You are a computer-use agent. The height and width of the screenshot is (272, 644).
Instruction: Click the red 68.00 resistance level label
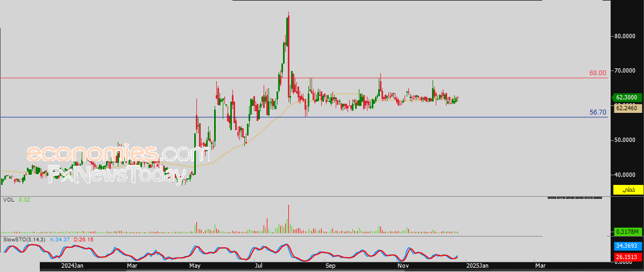point(598,73)
